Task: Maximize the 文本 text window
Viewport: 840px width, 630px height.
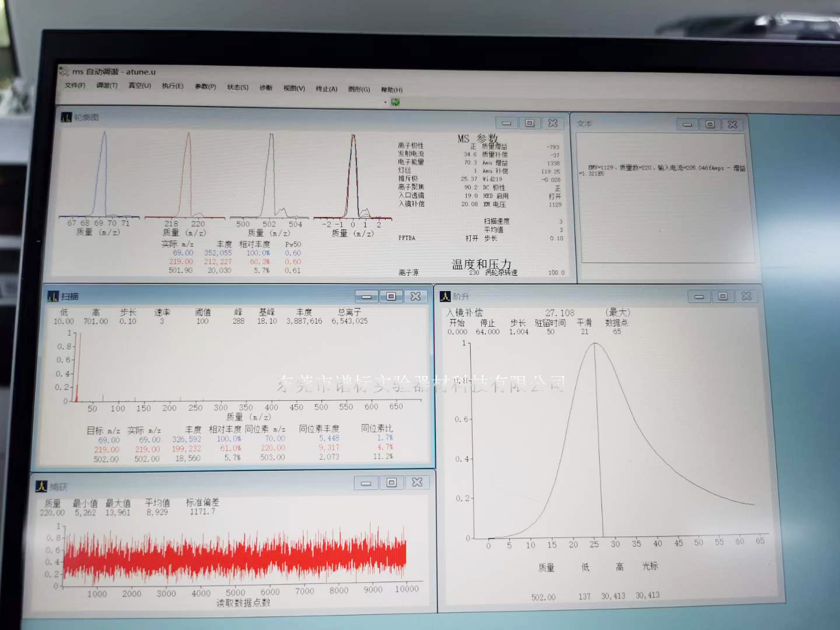Action: coord(710,124)
